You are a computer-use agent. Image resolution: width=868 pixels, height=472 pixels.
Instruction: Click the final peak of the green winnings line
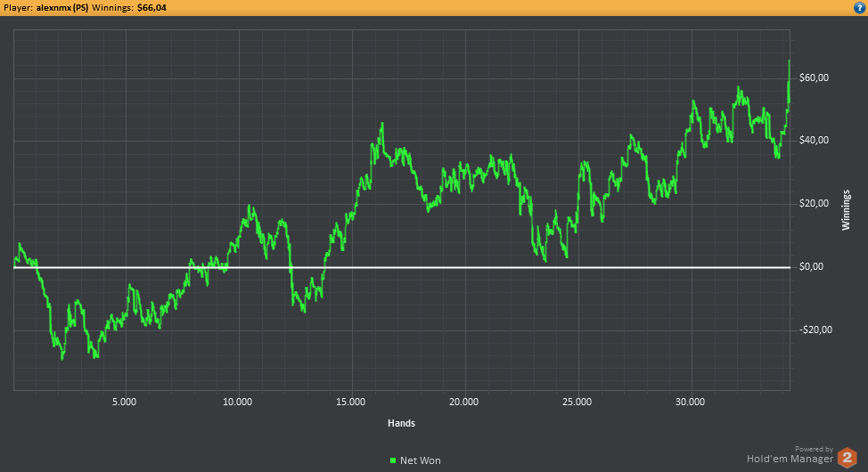click(789, 61)
